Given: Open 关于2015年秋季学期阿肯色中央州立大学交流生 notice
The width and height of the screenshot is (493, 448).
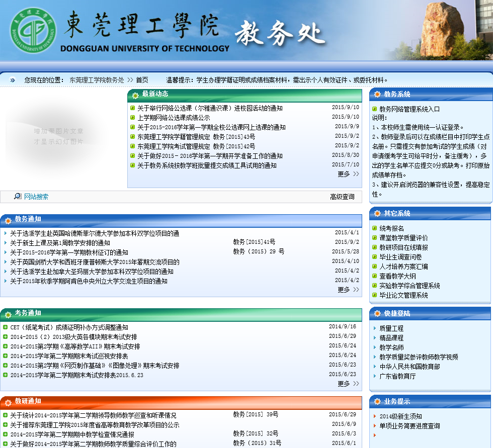Looking at the screenshot, I should click(89, 281).
